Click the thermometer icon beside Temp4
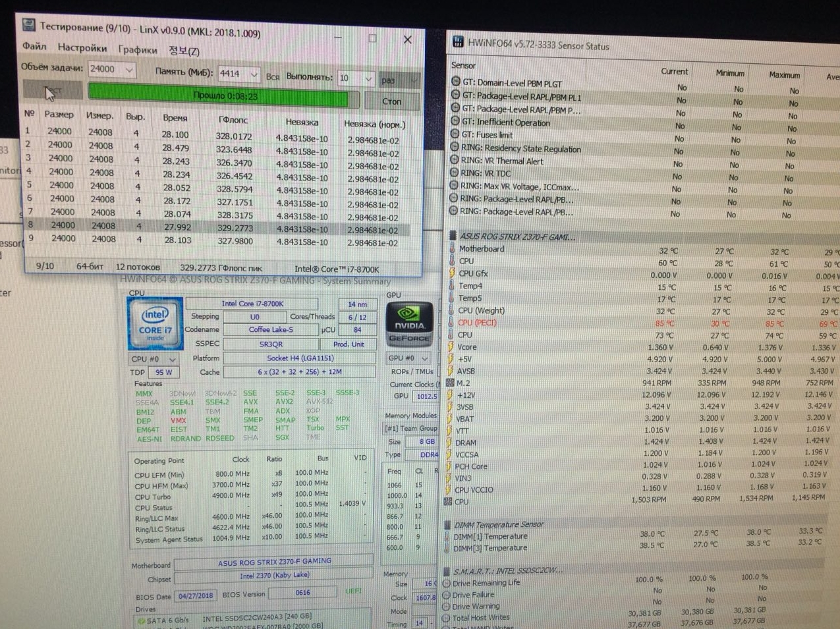The width and height of the screenshot is (840, 629). coord(451,285)
